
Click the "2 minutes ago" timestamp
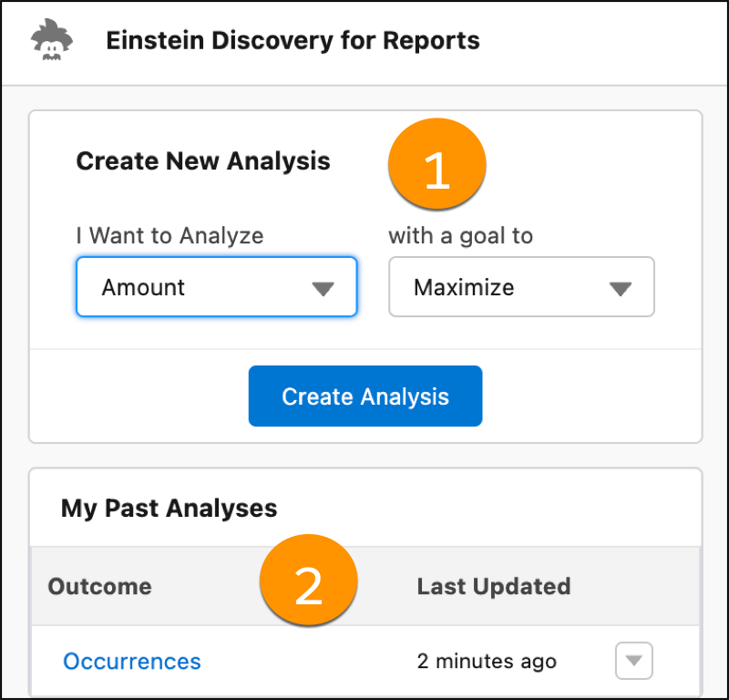coord(487,661)
